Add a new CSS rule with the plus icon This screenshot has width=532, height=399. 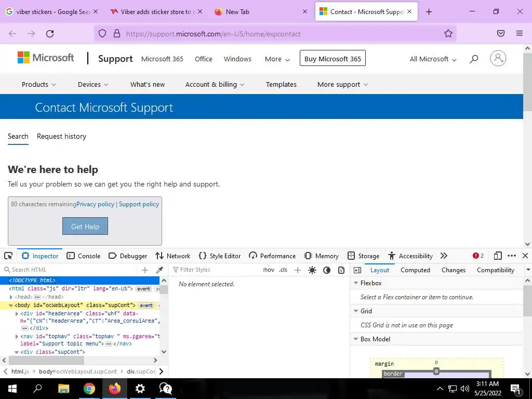point(298,270)
